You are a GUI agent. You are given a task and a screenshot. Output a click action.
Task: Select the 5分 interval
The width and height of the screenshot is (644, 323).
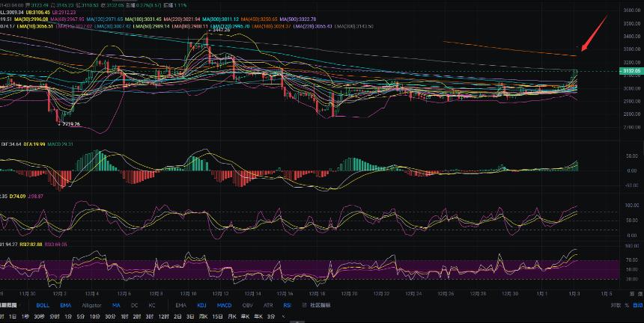coord(81,316)
